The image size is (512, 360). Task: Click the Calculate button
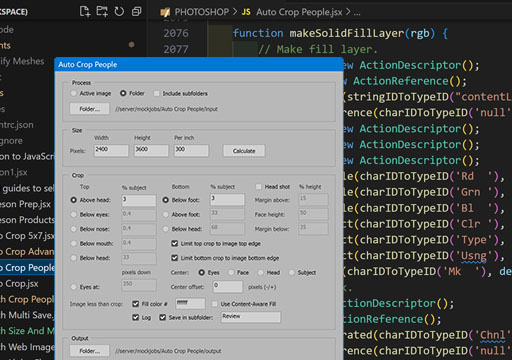click(x=244, y=151)
